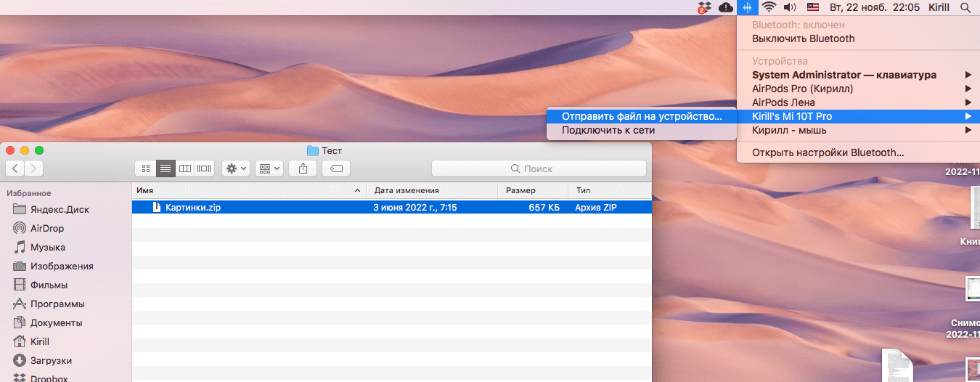Go back with the Finder back arrow
This screenshot has height=382, width=980.
tap(15, 168)
